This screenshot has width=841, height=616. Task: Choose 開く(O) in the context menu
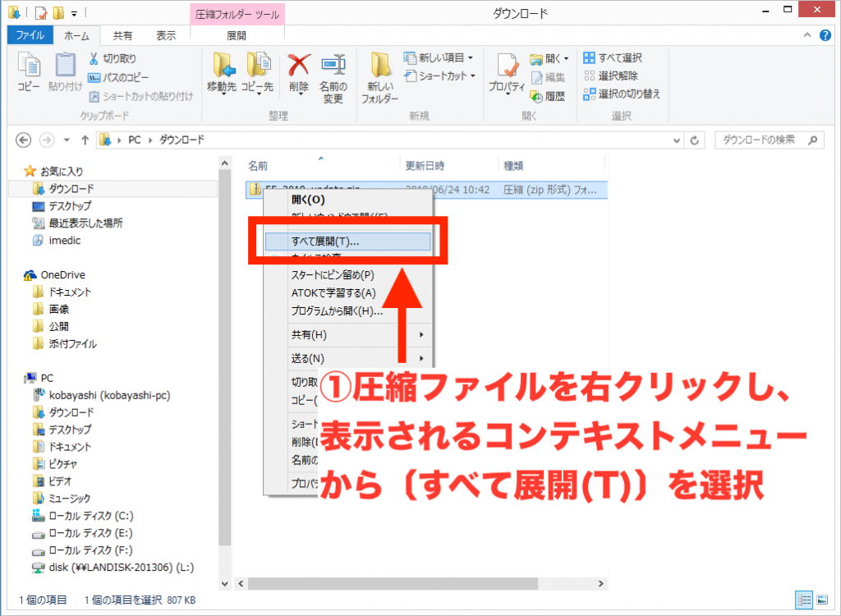(x=347, y=200)
